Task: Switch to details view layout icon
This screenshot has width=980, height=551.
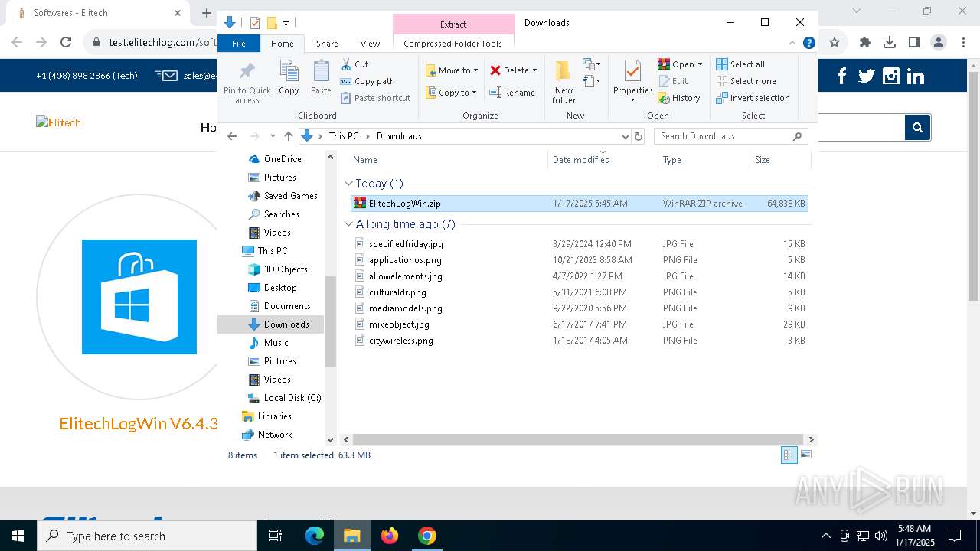Action: tap(789, 455)
